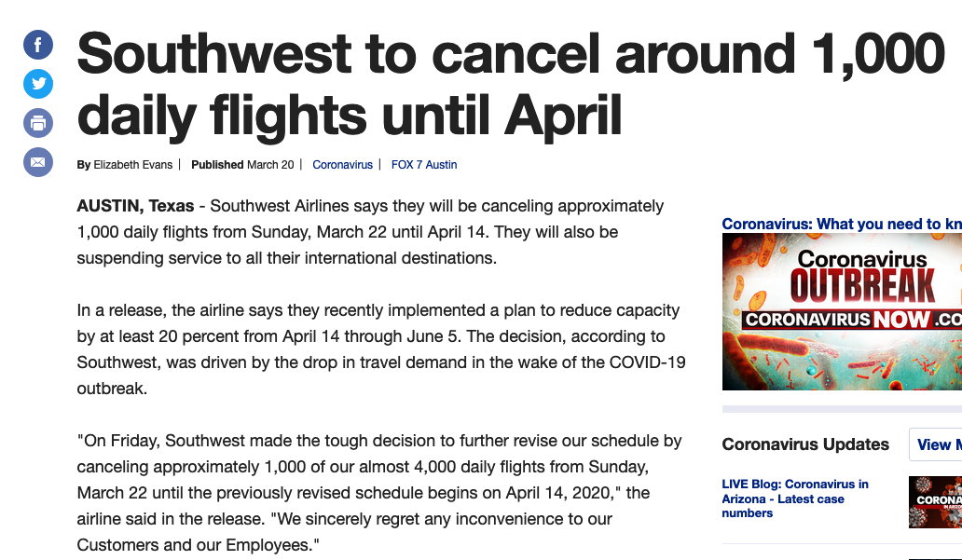962x560 pixels.
Task: Click the View More button
Action: click(935, 444)
